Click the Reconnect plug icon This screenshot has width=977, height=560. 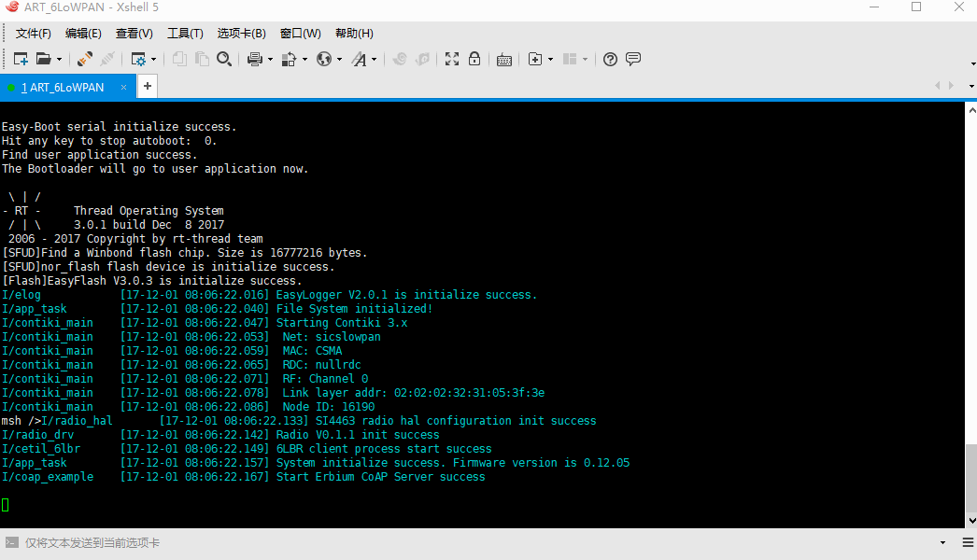tap(85, 59)
